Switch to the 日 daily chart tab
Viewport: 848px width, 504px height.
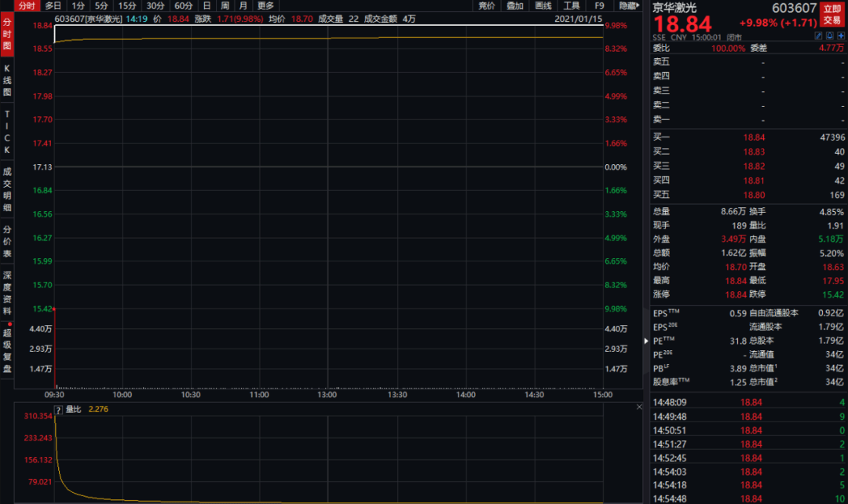pos(207,5)
